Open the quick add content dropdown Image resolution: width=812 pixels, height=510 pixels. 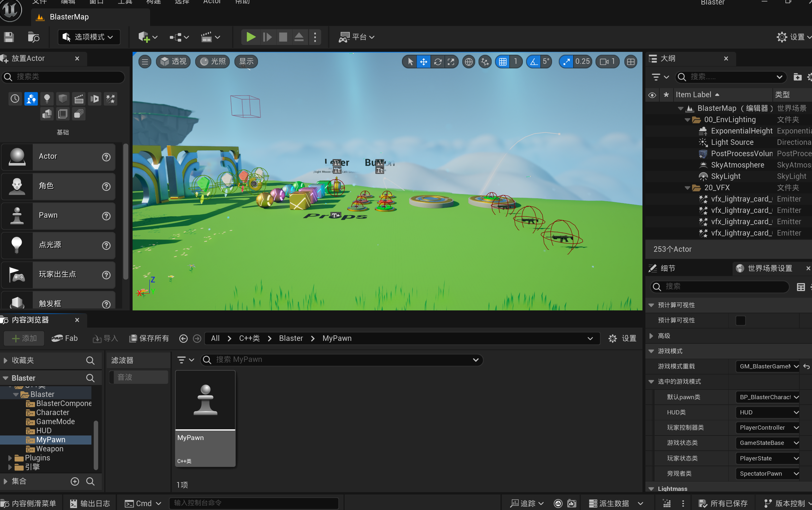point(148,37)
